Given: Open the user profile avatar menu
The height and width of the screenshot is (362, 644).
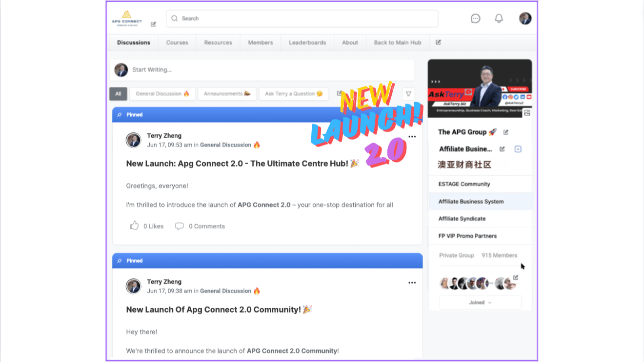Looking at the screenshot, I should (x=525, y=19).
